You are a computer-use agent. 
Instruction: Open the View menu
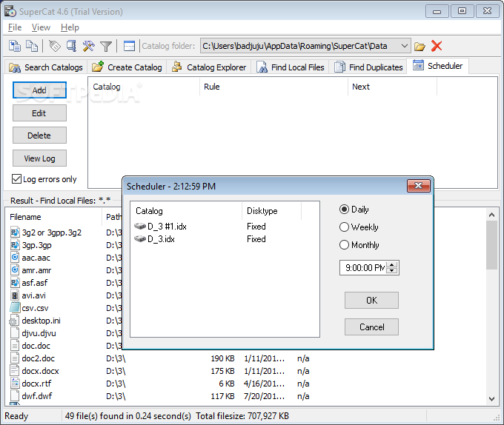[41, 27]
